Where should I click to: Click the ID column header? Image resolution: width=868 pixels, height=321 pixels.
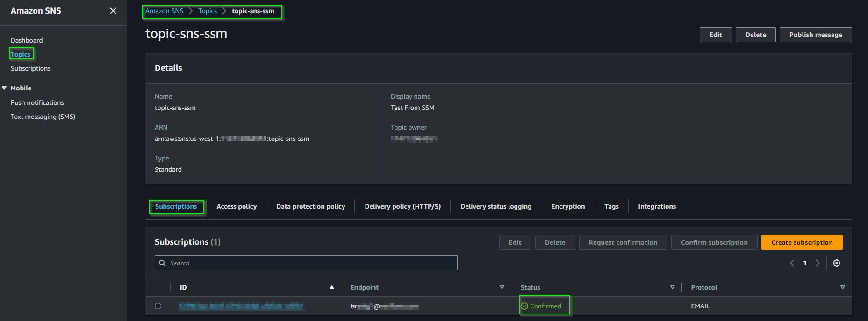(183, 287)
